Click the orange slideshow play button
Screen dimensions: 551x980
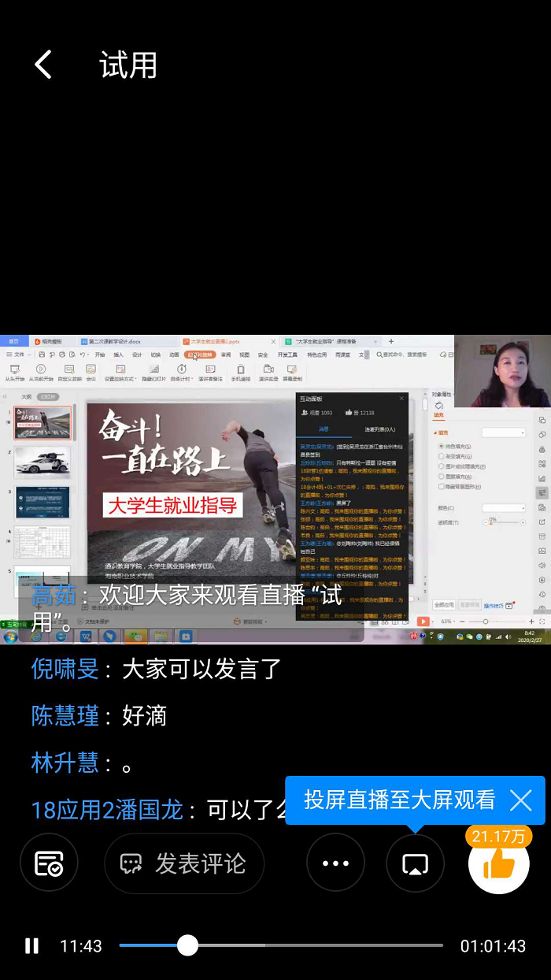click(423, 622)
